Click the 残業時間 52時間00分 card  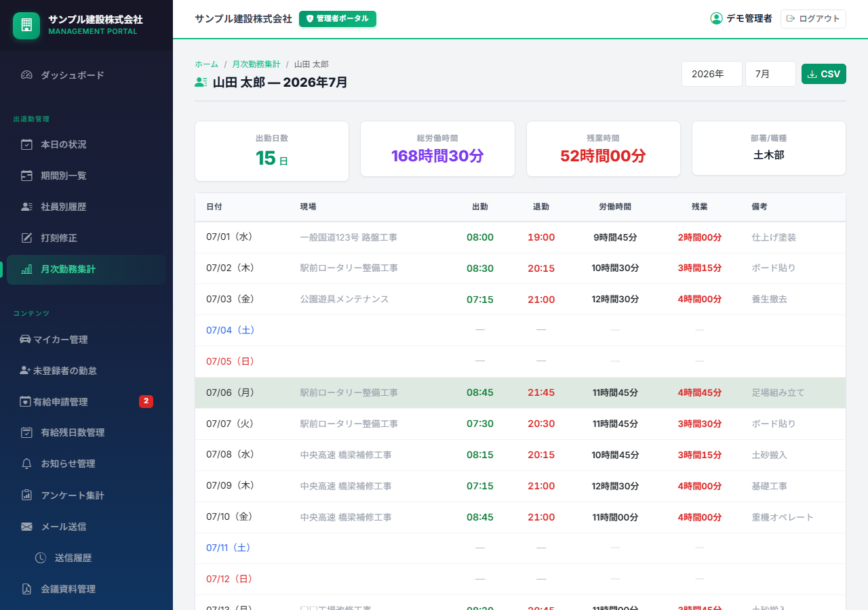coord(603,148)
